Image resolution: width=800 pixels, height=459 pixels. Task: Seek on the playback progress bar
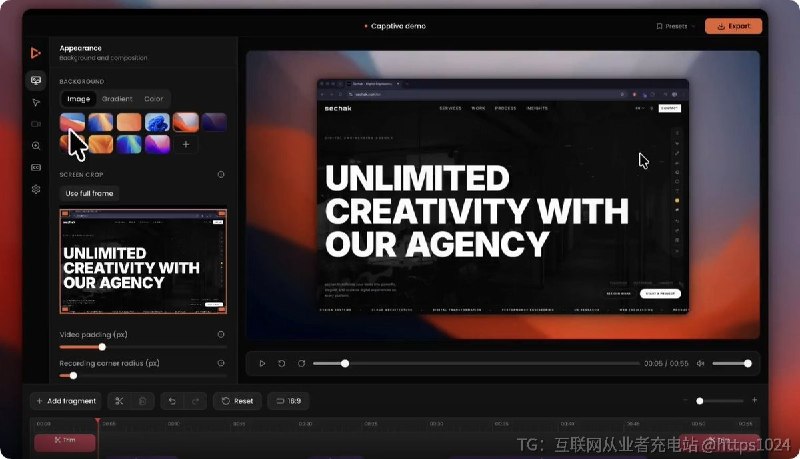pos(476,364)
